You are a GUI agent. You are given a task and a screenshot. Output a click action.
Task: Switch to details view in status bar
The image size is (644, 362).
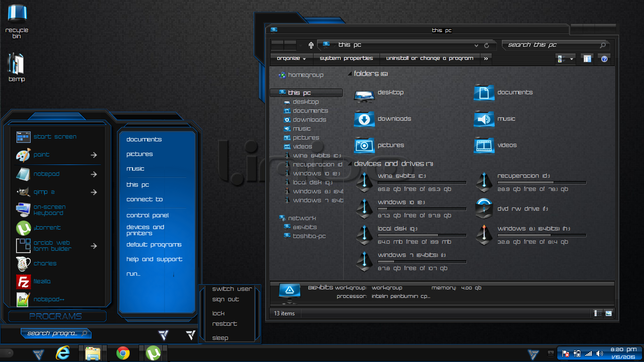[x=597, y=313]
